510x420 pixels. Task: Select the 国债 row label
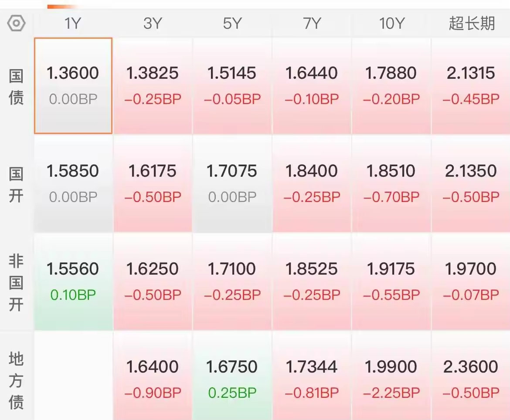coord(17,86)
